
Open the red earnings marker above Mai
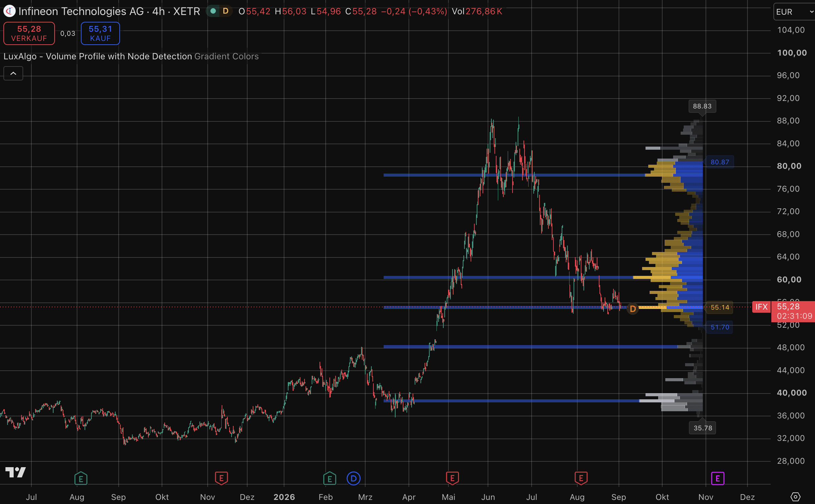coord(453,478)
